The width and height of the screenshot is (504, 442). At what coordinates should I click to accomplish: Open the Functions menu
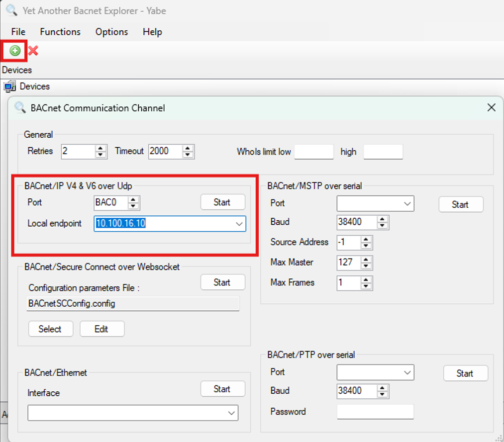pos(60,32)
